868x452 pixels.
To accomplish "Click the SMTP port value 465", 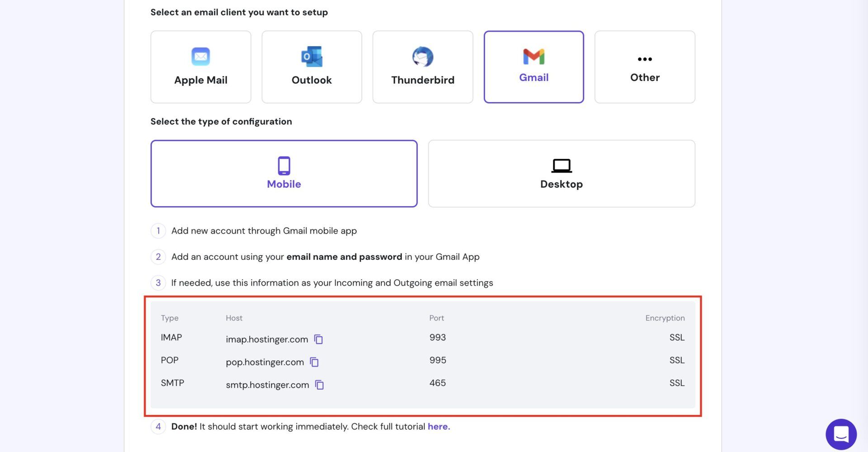I will [437, 382].
